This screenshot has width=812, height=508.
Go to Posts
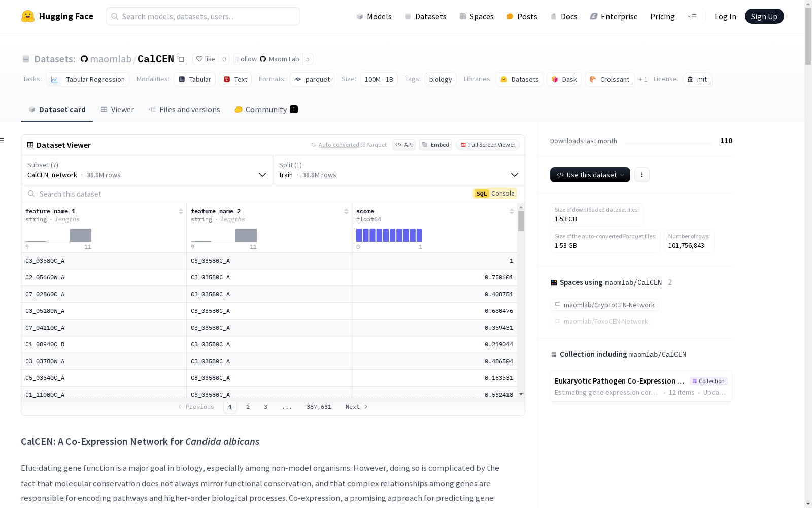(x=522, y=16)
